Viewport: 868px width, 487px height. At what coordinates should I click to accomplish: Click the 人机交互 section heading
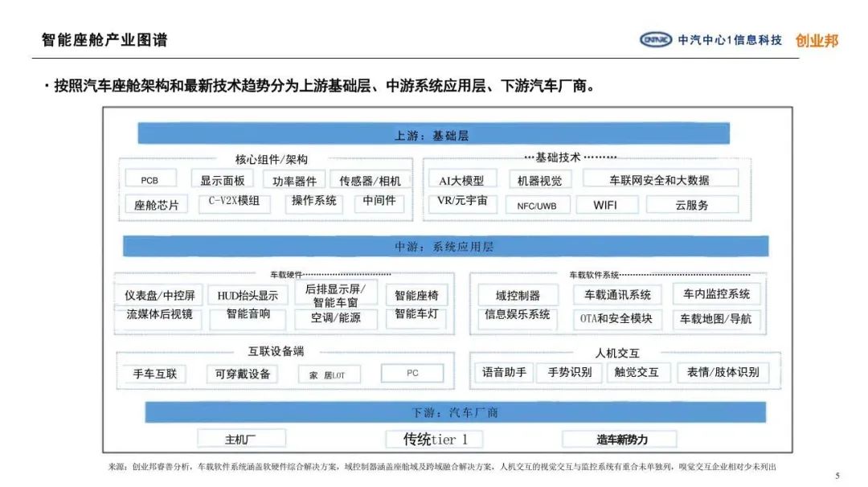(617, 353)
